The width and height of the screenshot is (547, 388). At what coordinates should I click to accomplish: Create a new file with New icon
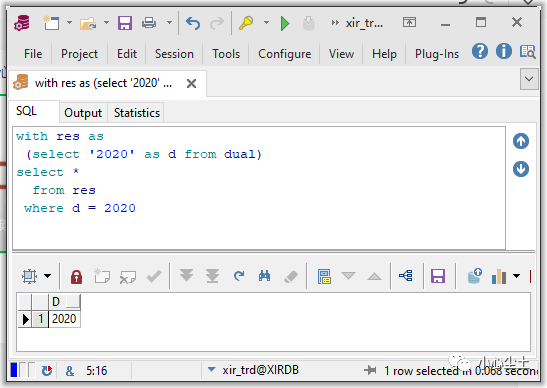pyautogui.click(x=51, y=23)
